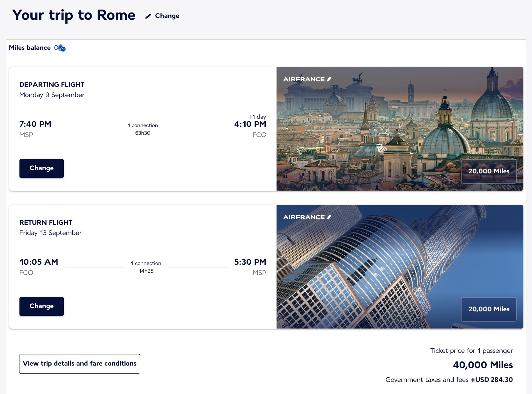Click departing flight's 1 connection label

click(x=143, y=125)
